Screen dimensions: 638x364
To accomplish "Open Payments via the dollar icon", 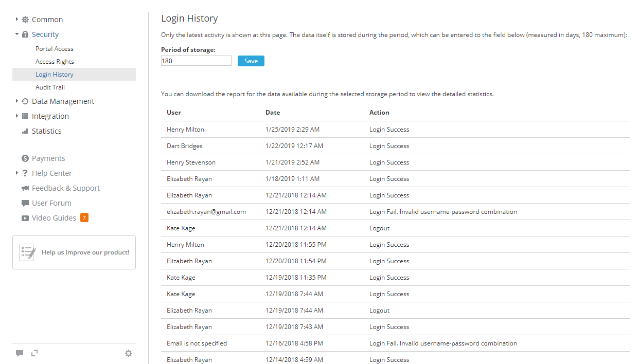I will pyautogui.click(x=25, y=158).
